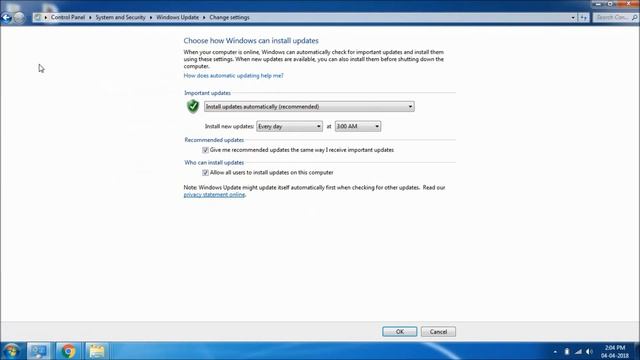Open How does automatic updating help me link
This screenshot has height=360, width=640.
233,76
